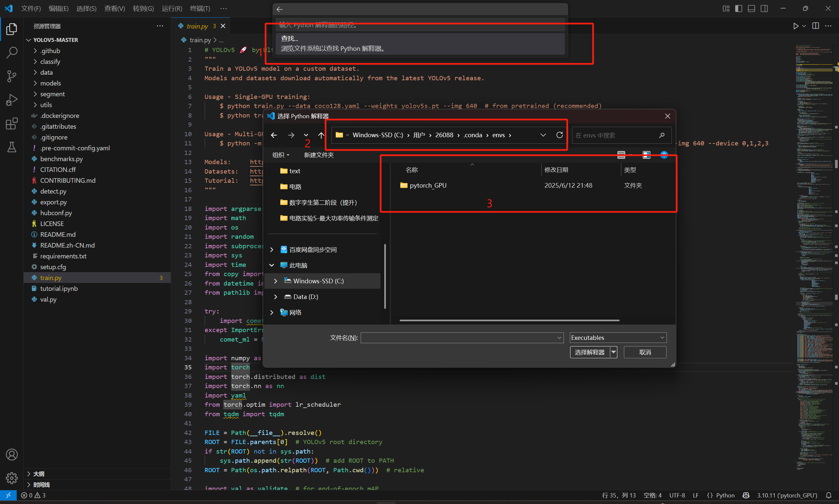Refresh the envs folder in dialog
Image resolution: width=839 pixels, height=504 pixels.
(559, 135)
